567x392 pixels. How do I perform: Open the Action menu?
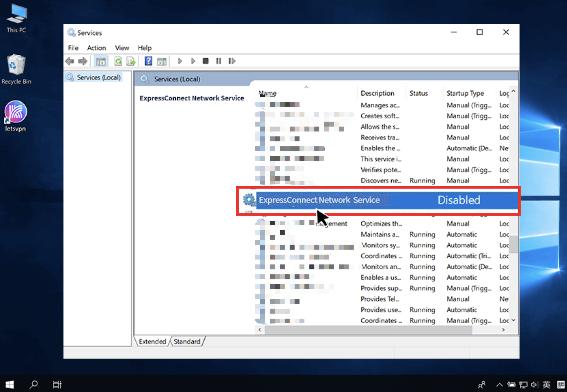[97, 48]
